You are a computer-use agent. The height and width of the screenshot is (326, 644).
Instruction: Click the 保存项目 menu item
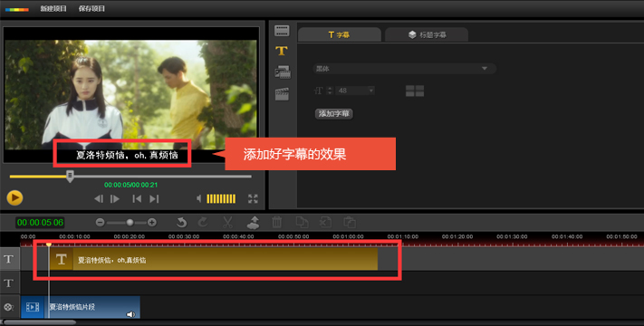pos(91,9)
